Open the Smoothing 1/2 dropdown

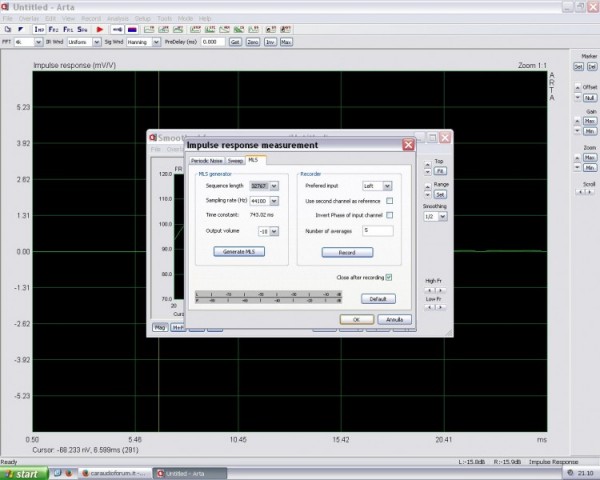[443, 217]
